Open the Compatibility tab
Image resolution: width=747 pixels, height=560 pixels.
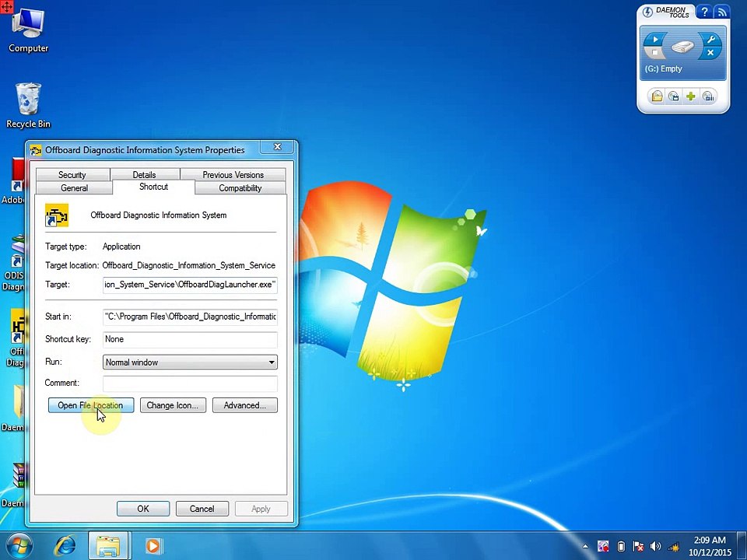pos(240,187)
